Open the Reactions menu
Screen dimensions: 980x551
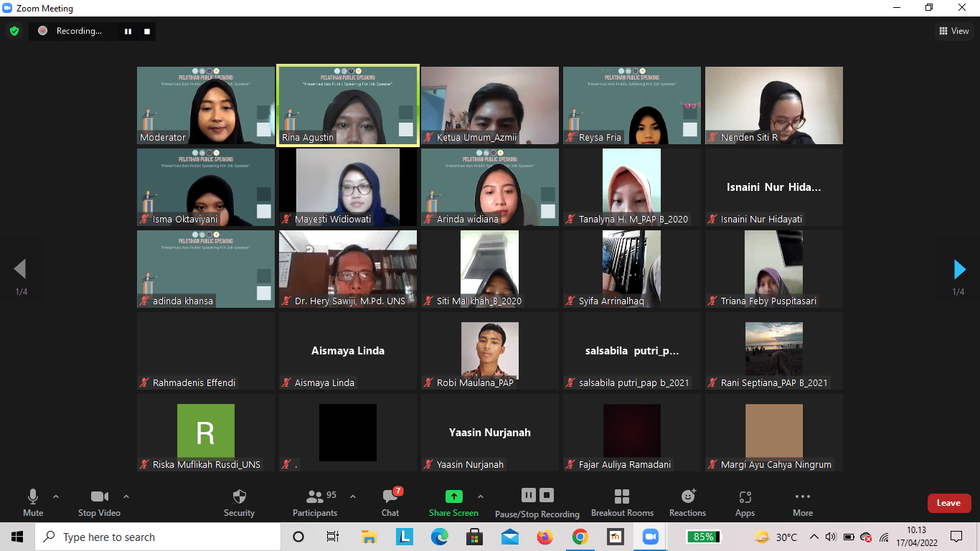[x=687, y=496]
